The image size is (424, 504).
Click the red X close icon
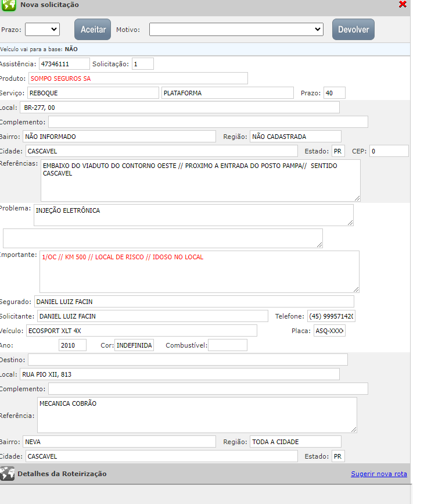pos(403,4)
